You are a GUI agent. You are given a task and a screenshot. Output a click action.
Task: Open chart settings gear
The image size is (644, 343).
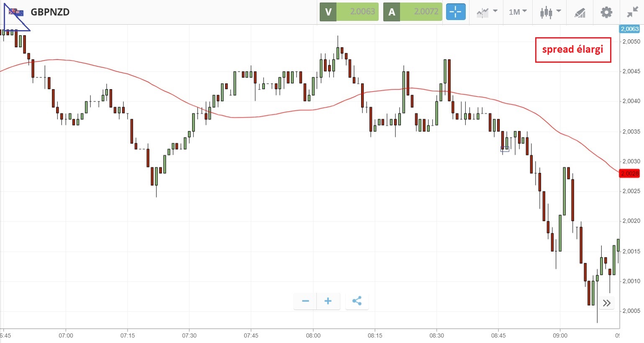606,12
